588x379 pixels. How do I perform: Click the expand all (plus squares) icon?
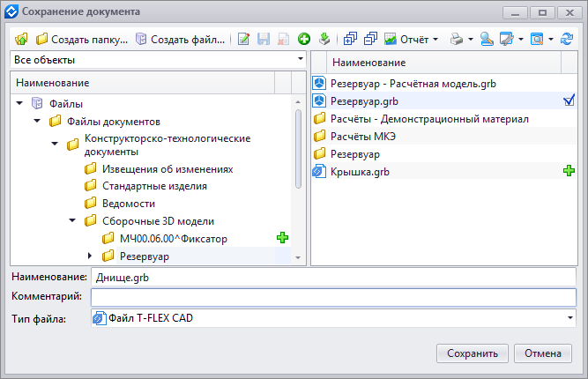[x=350, y=39]
